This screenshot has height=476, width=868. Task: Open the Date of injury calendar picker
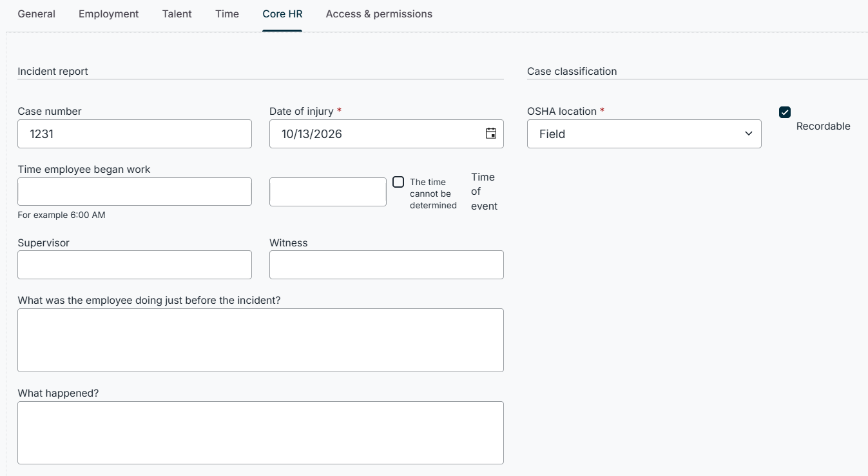point(491,134)
